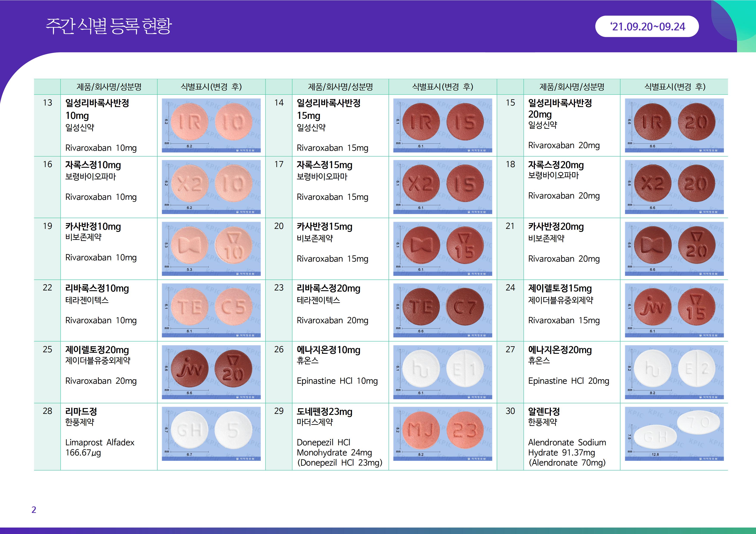Click the 자록스정15mg product name
The width and height of the screenshot is (756, 534).
click(x=324, y=165)
